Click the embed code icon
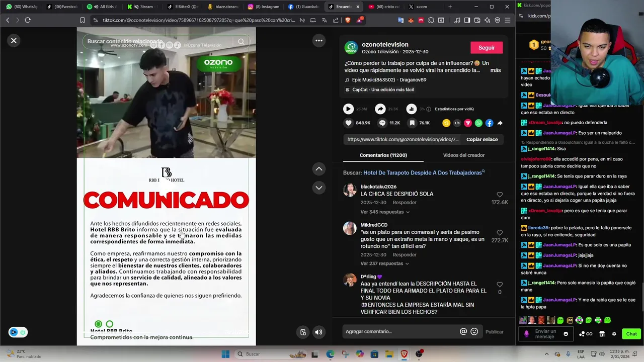Image resolution: width=644 pixels, height=362 pixels. [x=457, y=123]
